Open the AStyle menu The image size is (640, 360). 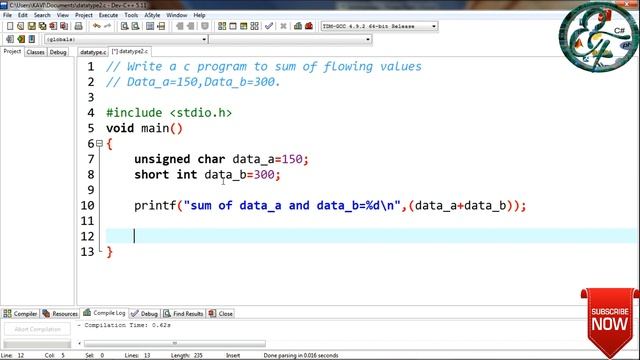point(152,15)
